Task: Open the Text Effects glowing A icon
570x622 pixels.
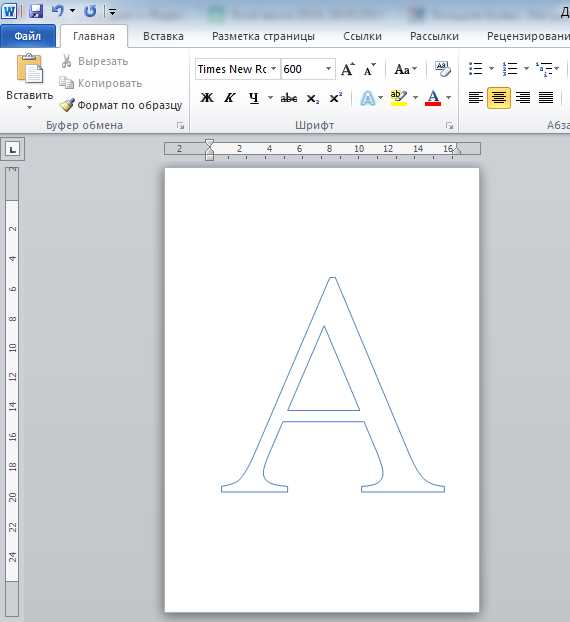Action: [x=367, y=98]
